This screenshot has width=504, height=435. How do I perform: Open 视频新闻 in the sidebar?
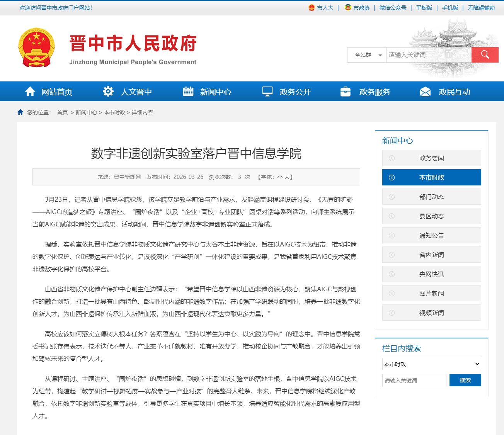(431, 313)
